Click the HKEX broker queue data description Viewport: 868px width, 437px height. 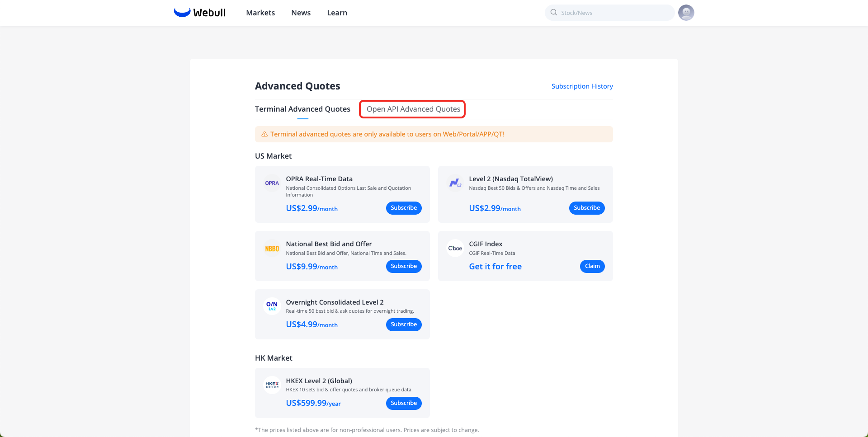tap(349, 390)
